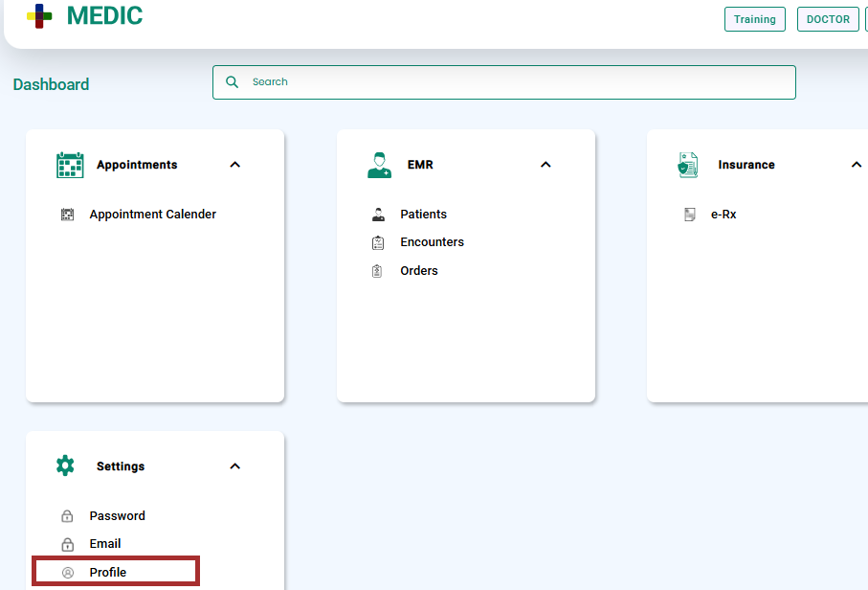Collapse the Appointments card

(x=235, y=165)
